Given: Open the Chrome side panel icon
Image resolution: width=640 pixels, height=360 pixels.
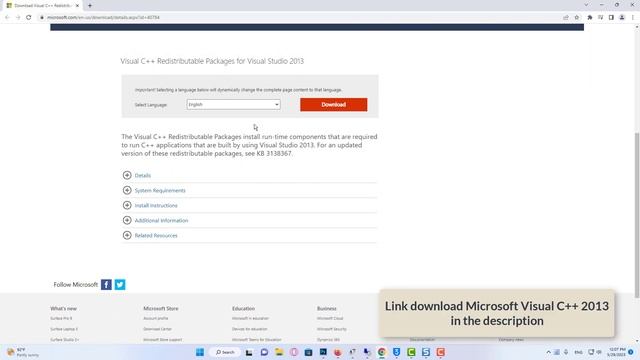Looking at the screenshot, I should tap(611, 18).
